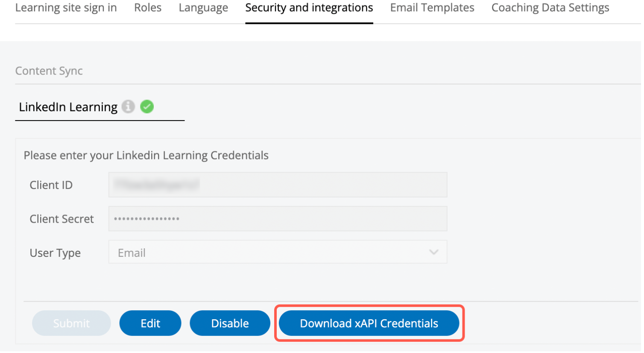Image resolution: width=644 pixels, height=353 pixels.
Task: Select the LinkedIn Learning sub-tab
Action: pyautogui.click(x=67, y=107)
